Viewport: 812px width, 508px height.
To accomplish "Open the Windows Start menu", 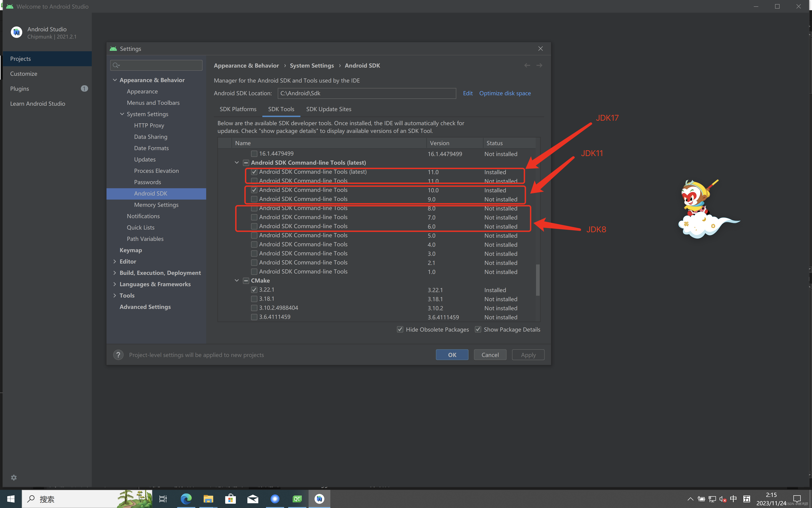I will click(11, 499).
